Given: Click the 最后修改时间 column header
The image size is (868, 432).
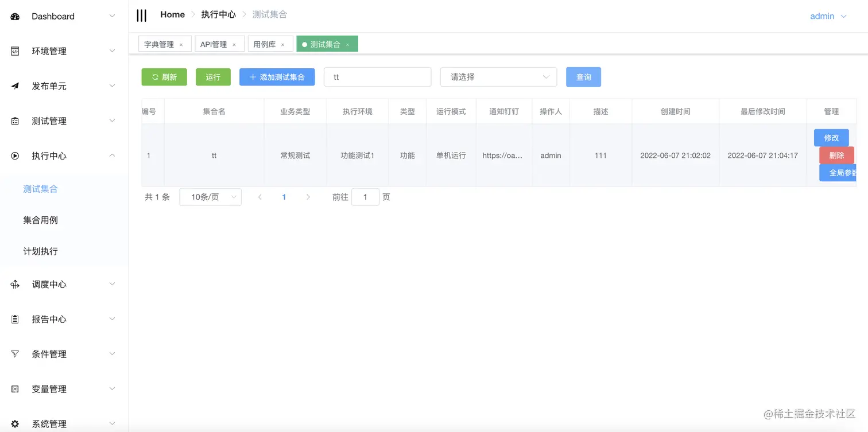Looking at the screenshot, I should point(763,111).
